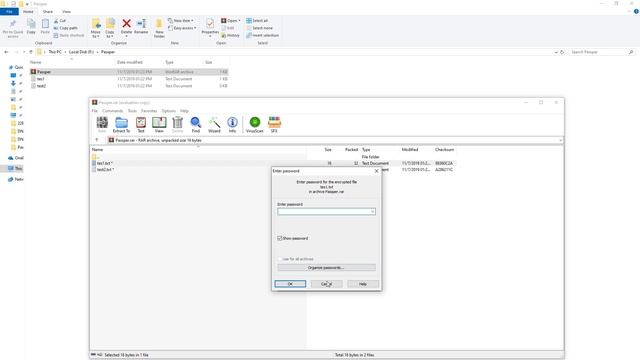The width and height of the screenshot is (640, 360).
Task: Open the WinRAR Commands menu
Action: click(x=113, y=111)
